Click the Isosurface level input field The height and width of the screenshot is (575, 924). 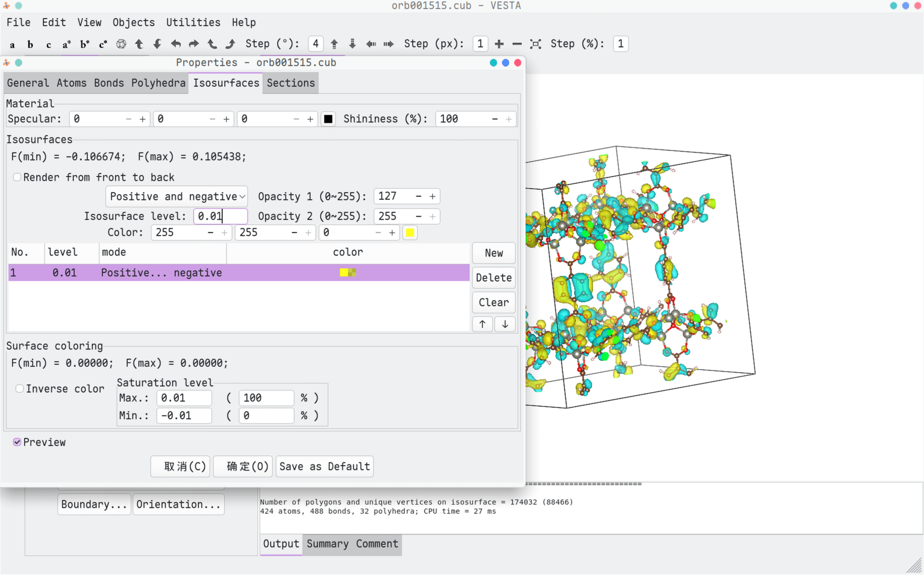pos(220,217)
